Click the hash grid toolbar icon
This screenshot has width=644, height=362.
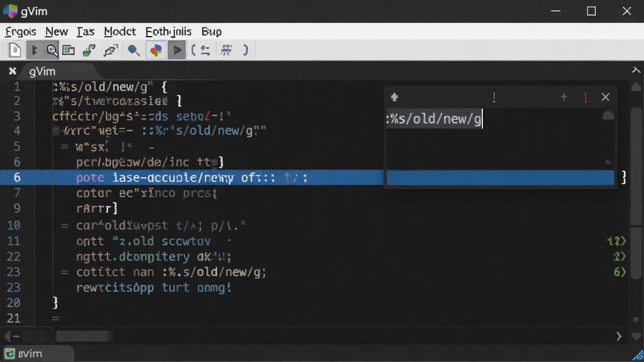(x=226, y=50)
